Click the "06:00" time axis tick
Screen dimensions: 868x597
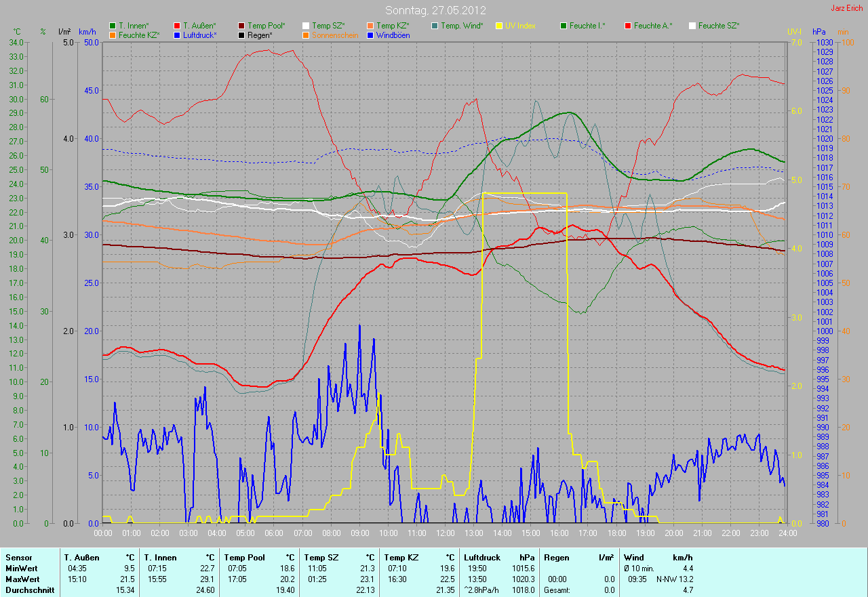coord(273,533)
